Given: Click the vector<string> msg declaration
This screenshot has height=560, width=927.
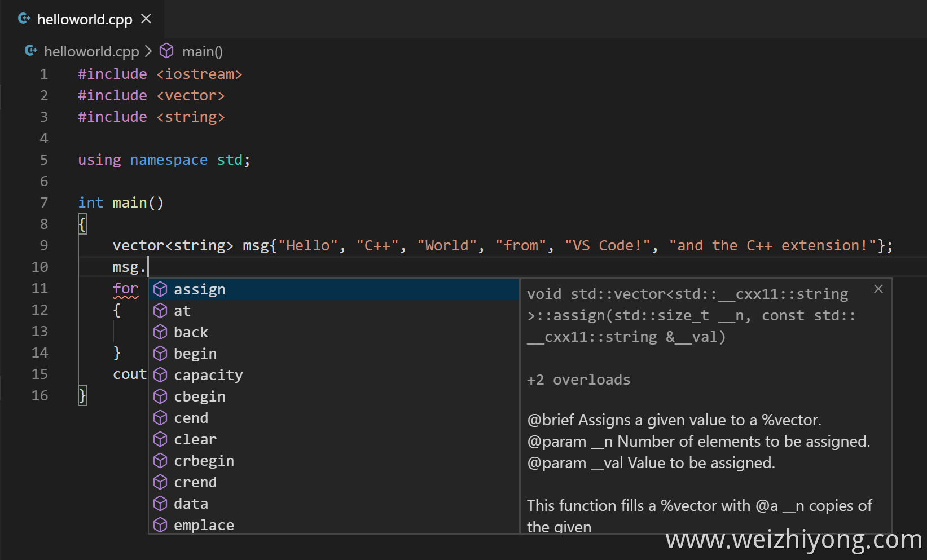Looking at the screenshot, I should tap(503, 245).
